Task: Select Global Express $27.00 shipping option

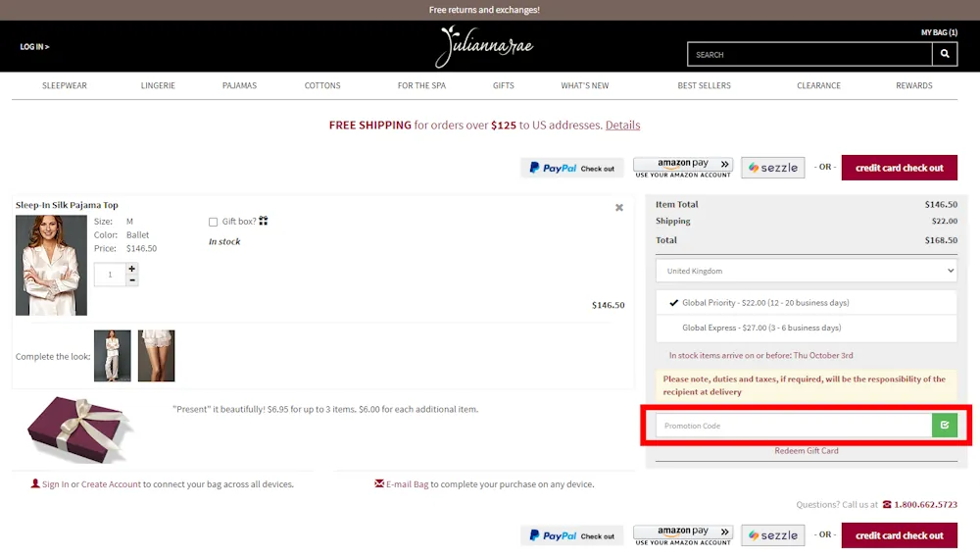Action: pyautogui.click(x=807, y=328)
